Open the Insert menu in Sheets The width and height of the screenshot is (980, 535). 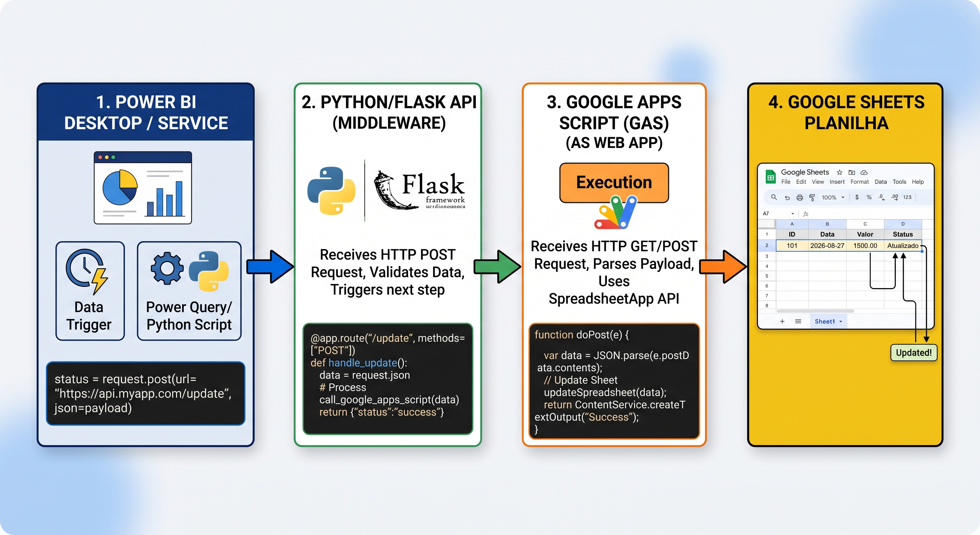click(837, 182)
